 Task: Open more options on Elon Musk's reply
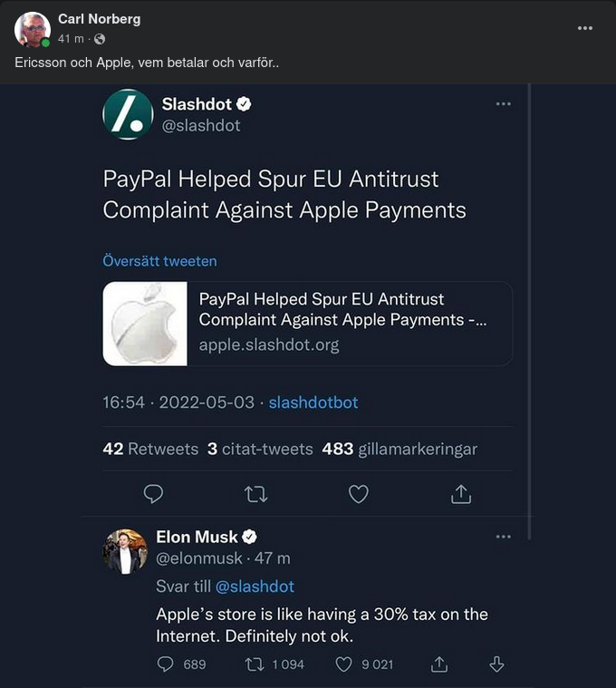(x=504, y=537)
